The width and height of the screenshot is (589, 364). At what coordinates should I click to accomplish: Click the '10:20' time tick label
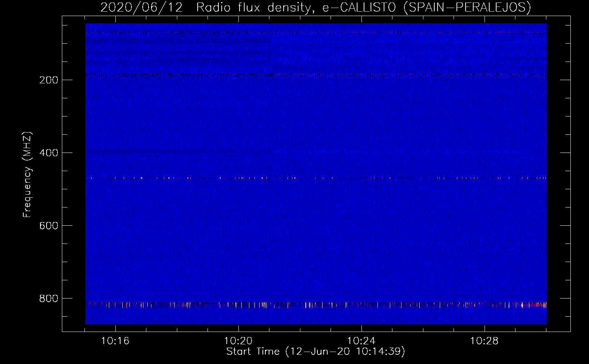click(x=238, y=341)
